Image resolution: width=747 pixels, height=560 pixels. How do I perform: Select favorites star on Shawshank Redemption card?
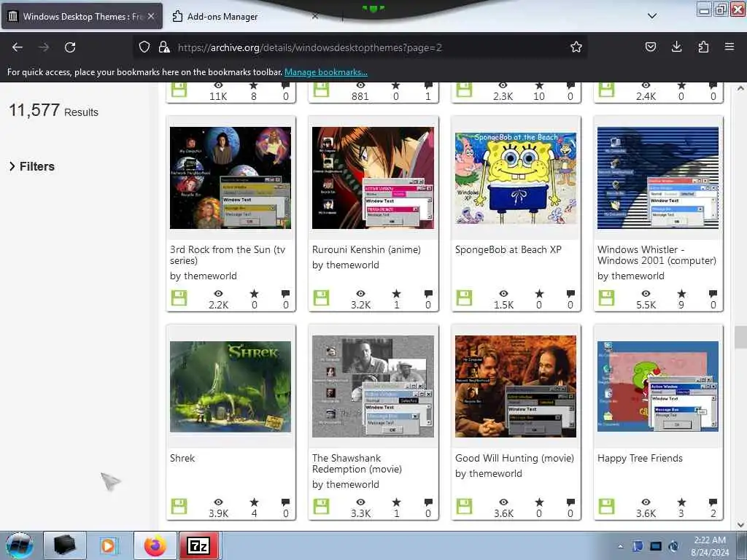coord(396,502)
